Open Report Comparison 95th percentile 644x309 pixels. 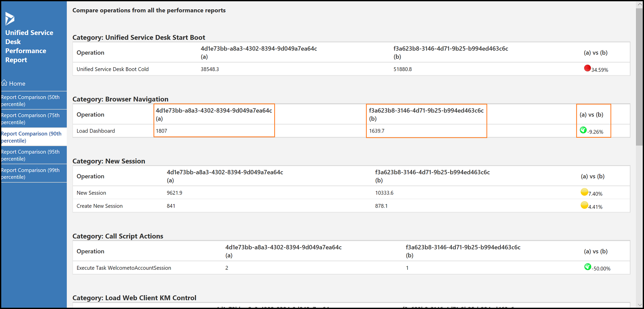point(33,155)
